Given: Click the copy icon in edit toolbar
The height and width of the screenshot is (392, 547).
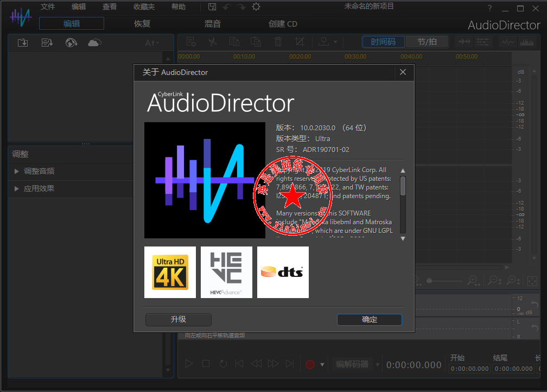Looking at the screenshot, I should coord(234,42).
